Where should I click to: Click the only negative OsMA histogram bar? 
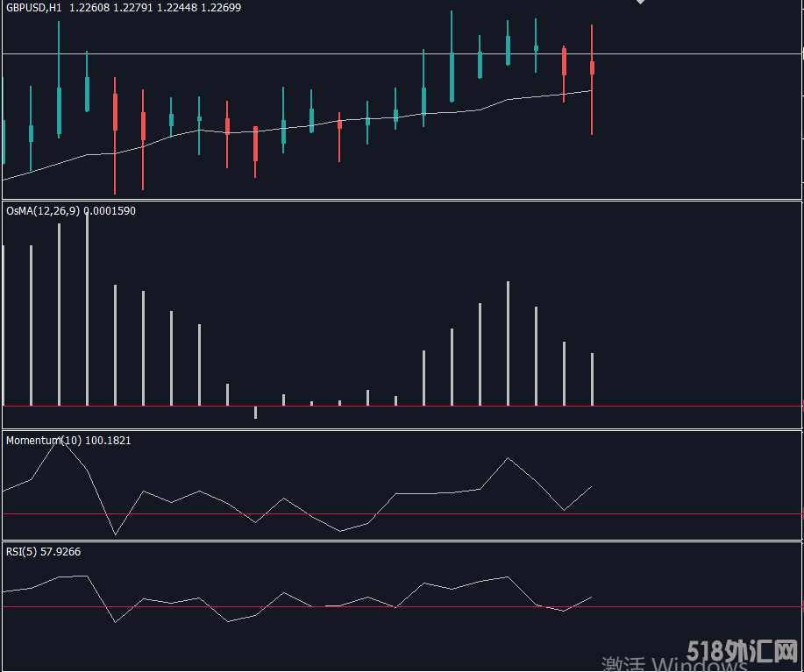pyautogui.click(x=255, y=412)
